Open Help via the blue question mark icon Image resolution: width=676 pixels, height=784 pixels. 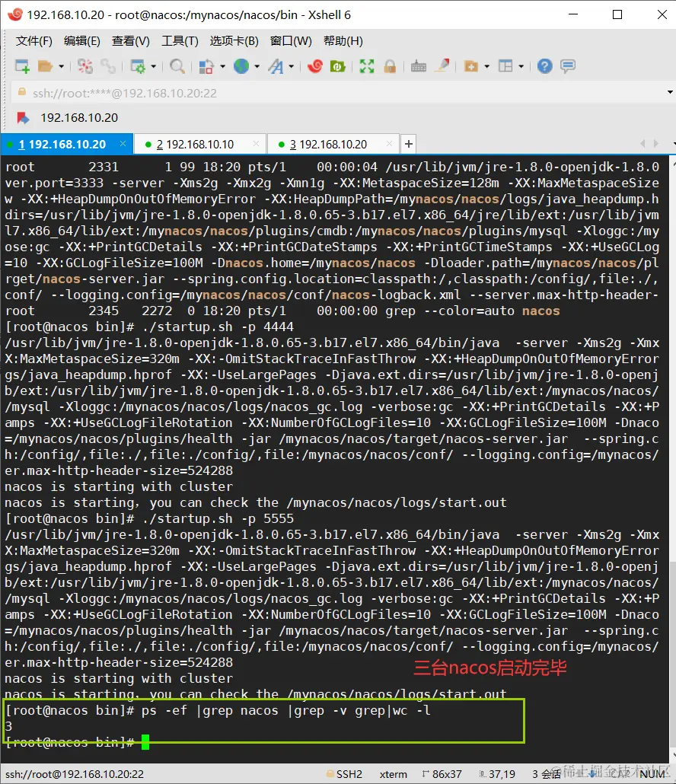tap(544, 66)
